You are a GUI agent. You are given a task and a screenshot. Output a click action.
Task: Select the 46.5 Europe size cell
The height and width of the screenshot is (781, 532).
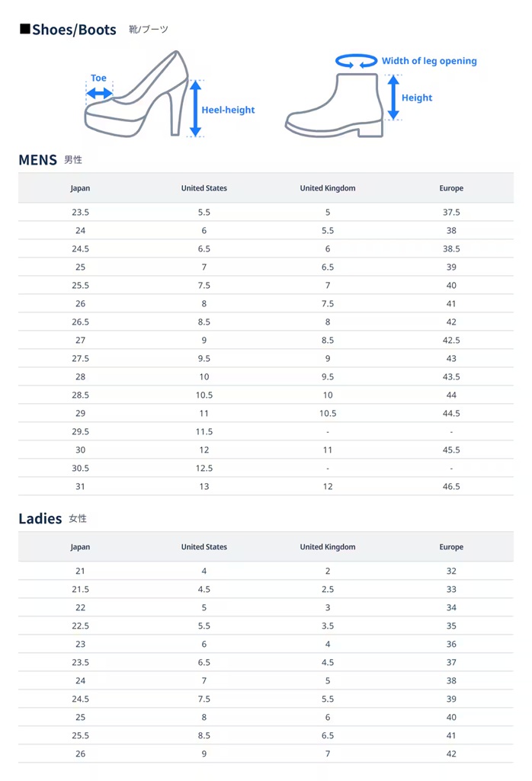point(451,486)
